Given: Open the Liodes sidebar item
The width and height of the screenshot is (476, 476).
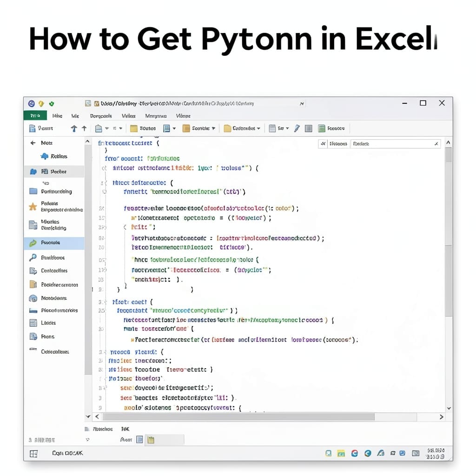Looking at the screenshot, I should coord(42,323).
